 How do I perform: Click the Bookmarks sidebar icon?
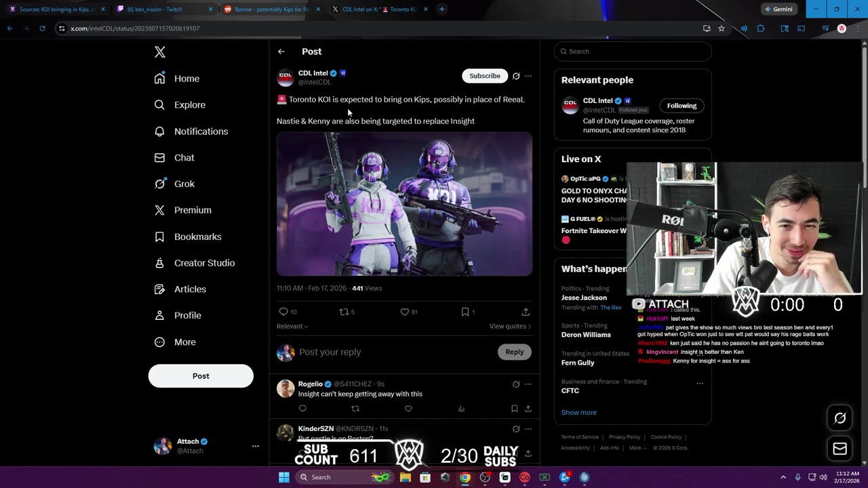[x=159, y=237]
